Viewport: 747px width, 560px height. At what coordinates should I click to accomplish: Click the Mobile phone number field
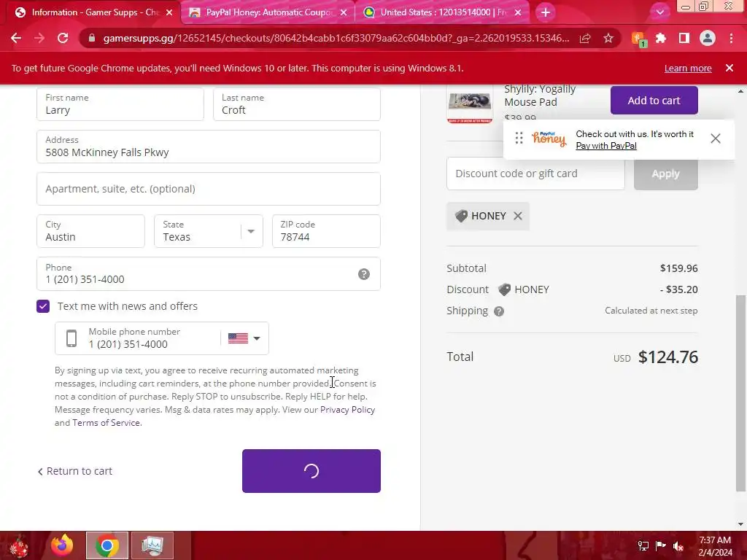point(138,338)
